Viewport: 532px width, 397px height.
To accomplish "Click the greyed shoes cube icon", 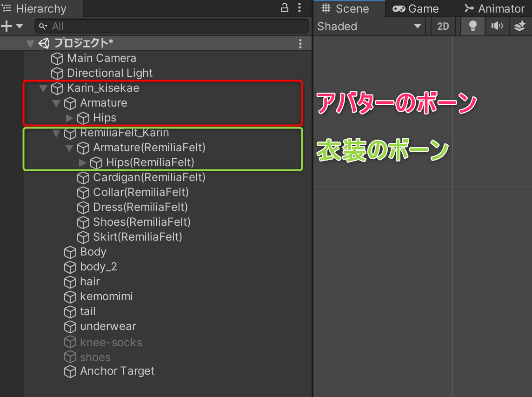I will [70, 357].
